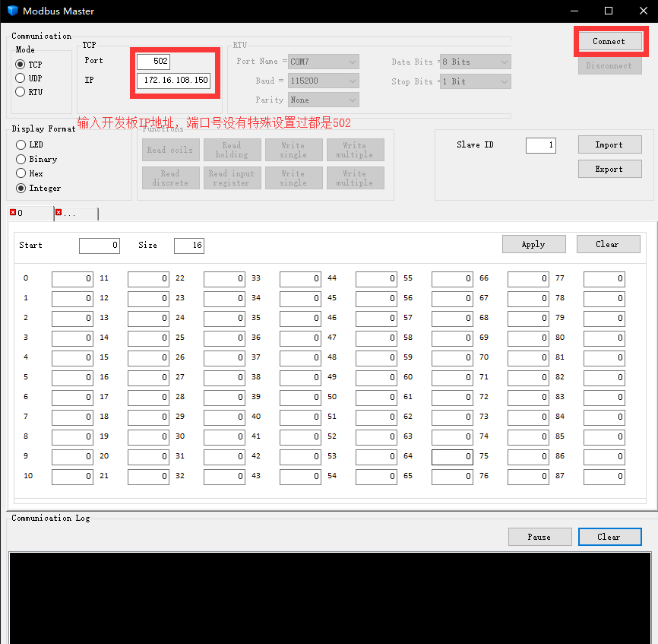Clear the communication log

[x=609, y=537]
